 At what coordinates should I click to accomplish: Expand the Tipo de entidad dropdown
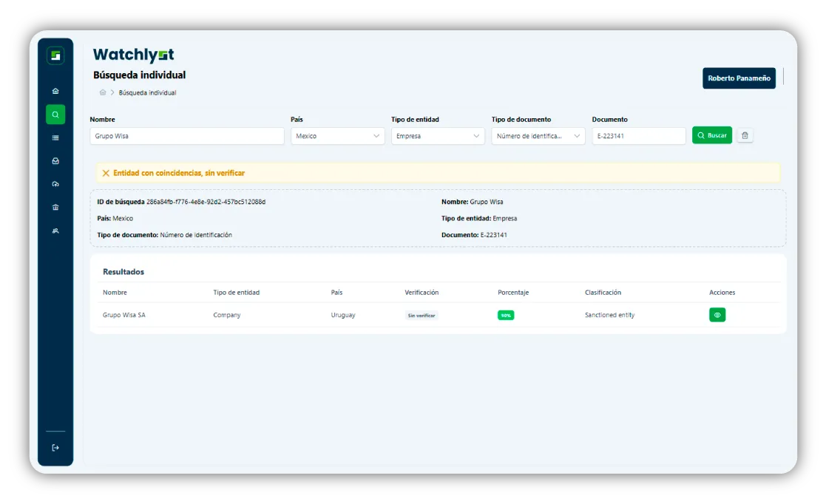[x=437, y=135]
